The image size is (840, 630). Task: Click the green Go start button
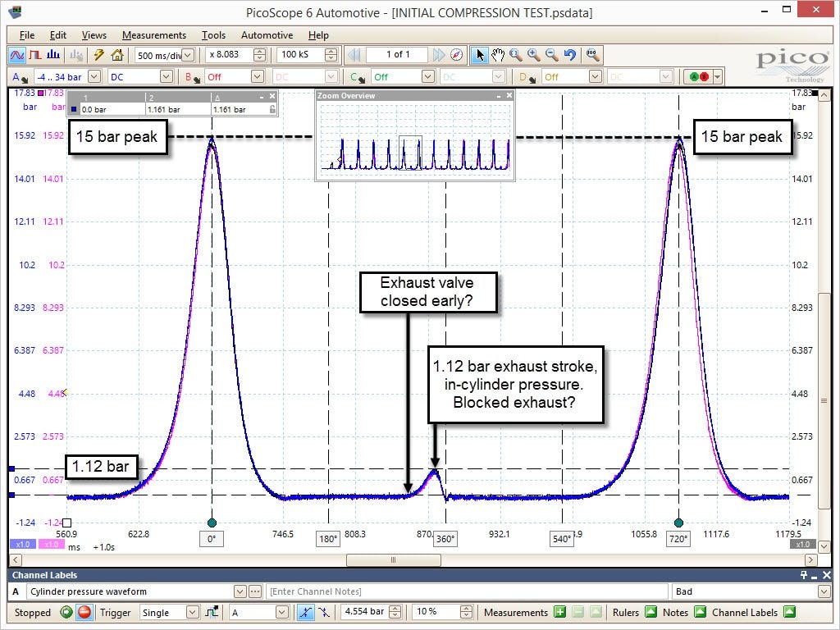(66, 612)
